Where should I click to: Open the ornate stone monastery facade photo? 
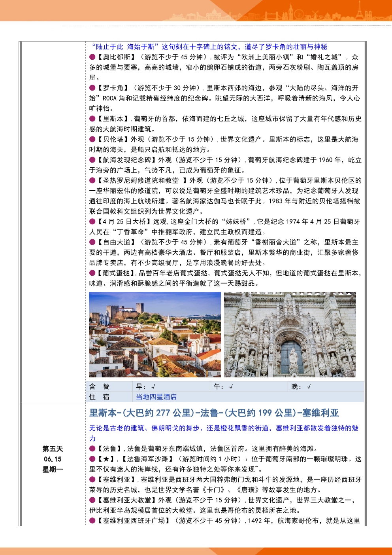coord(290,335)
